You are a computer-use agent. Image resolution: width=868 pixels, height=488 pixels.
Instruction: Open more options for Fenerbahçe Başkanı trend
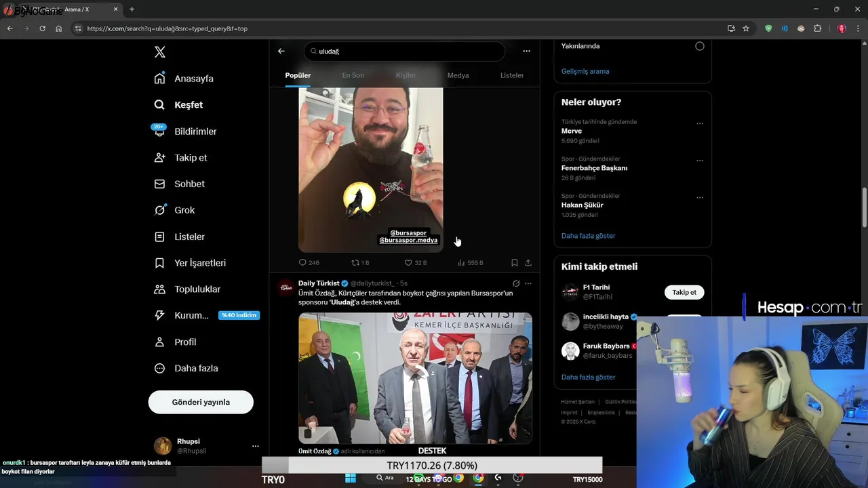coord(700,161)
